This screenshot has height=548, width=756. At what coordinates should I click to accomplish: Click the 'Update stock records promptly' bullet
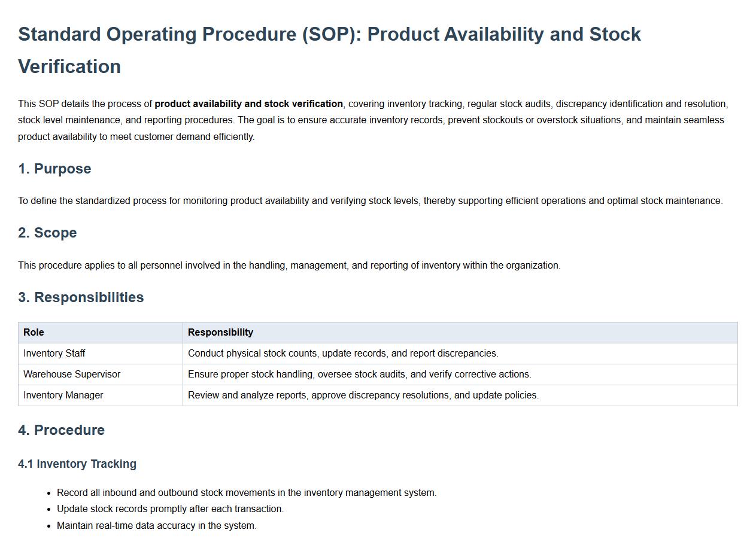(170, 509)
